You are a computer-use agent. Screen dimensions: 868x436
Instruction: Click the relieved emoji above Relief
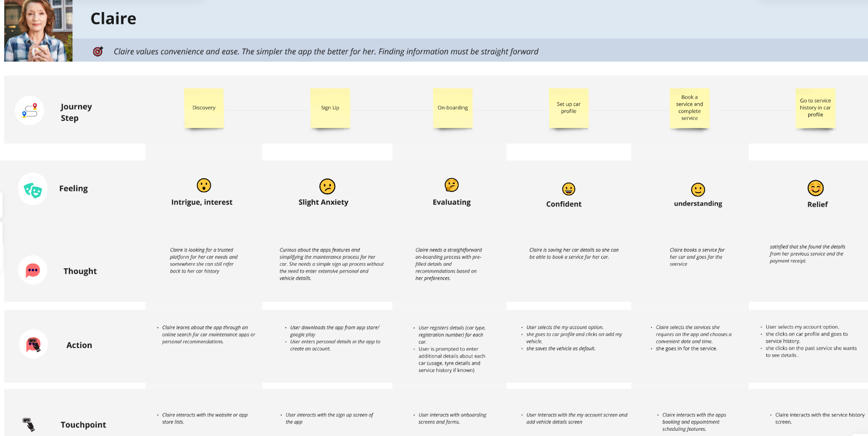816,188
